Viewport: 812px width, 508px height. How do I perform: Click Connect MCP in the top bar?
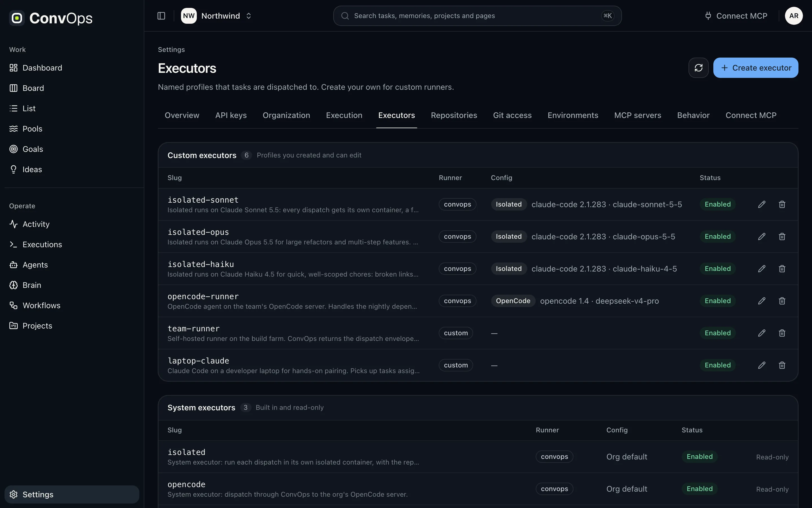tap(736, 16)
